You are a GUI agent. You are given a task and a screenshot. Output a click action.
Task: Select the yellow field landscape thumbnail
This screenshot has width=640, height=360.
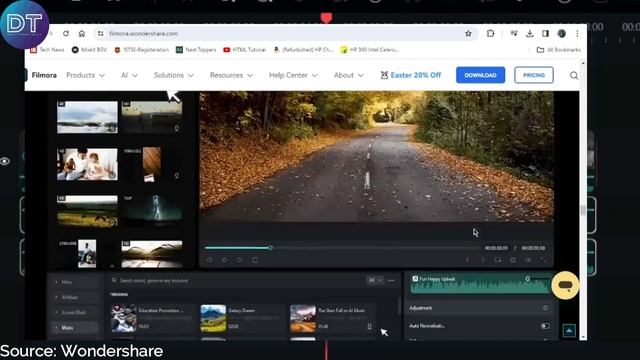pyautogui.click(x=87, y=211)
